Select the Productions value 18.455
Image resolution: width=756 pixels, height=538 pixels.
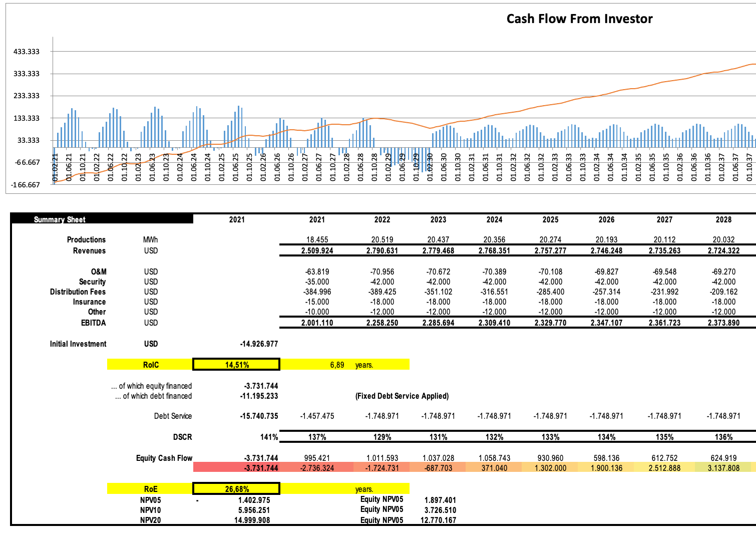[317, 240]
